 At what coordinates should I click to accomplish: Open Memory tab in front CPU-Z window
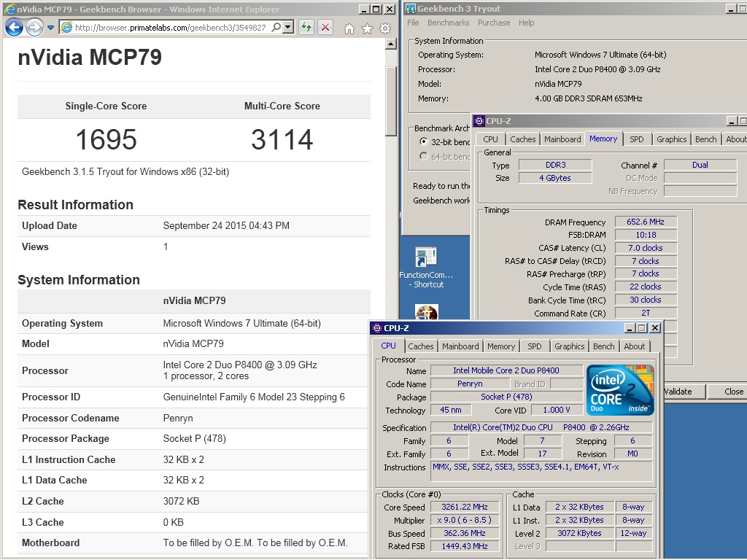(x=500, y=346)
